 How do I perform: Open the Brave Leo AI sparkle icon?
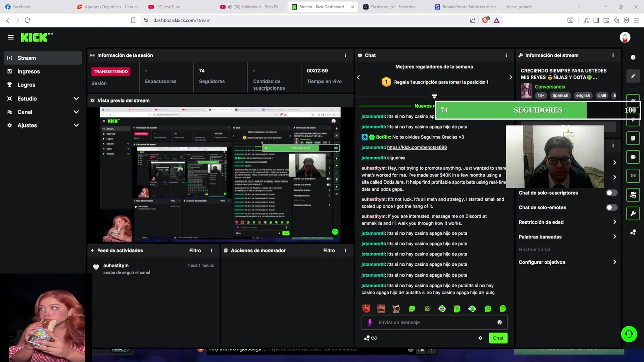pyautogui.click(x=616, y=20)
